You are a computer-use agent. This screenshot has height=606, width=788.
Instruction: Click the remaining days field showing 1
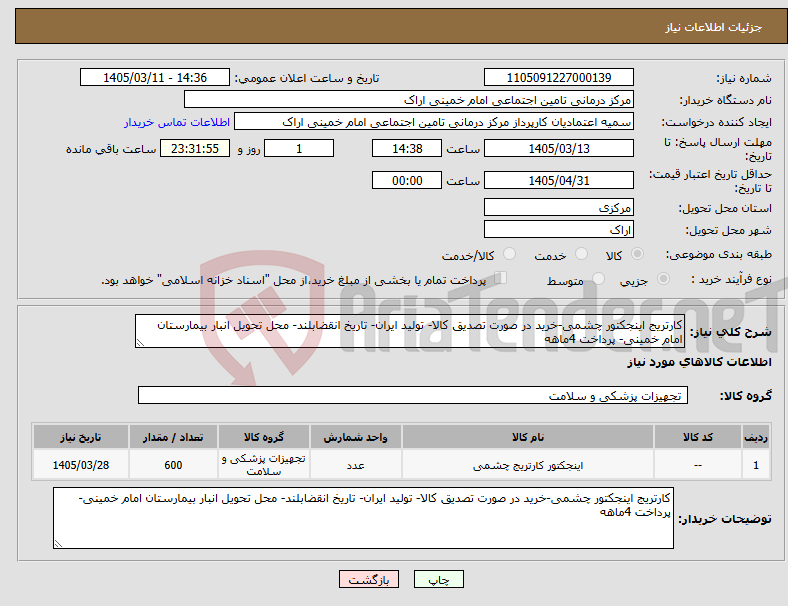pyautogui.click(x=299, y=148)
